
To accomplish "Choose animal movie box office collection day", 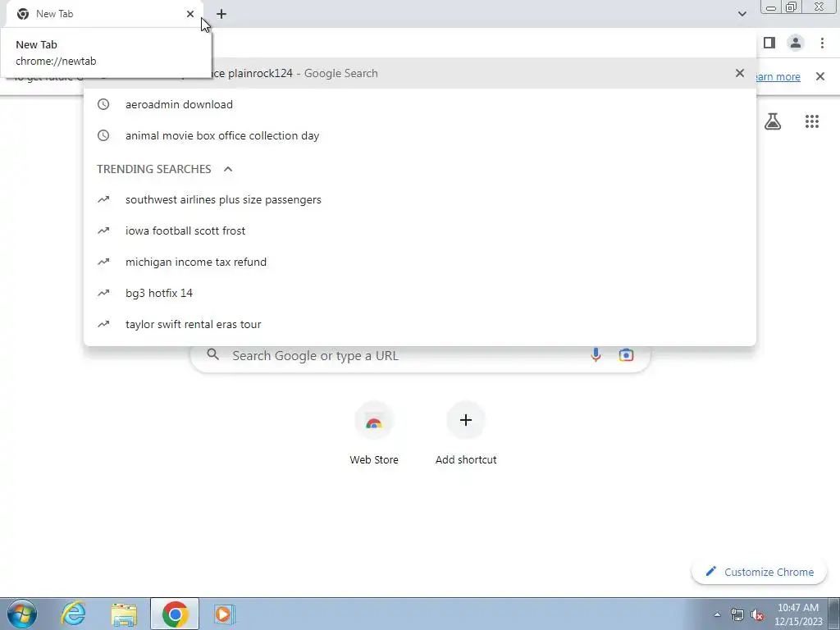I will point(420,135).
